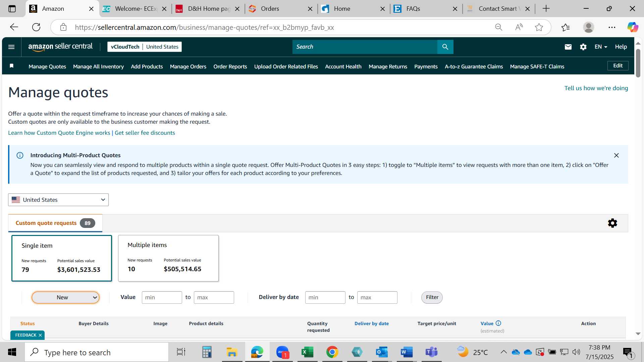Open quote table settings gear
This screenshot has width=644, height=362.
(x=612, y=223)
